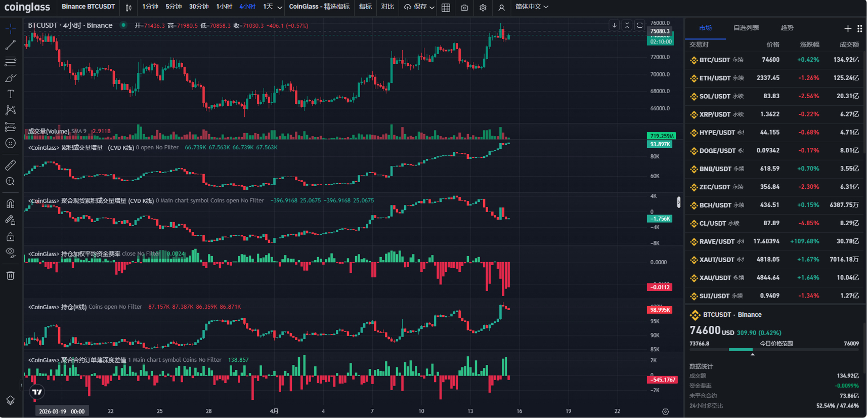Select XAUT/USDT row in market list

(774, 260)
